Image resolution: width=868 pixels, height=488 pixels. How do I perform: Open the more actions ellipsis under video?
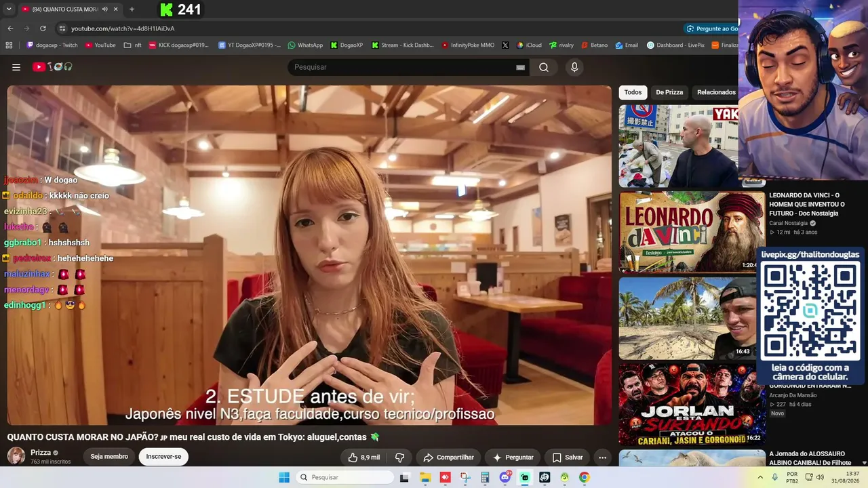point(602,457)
